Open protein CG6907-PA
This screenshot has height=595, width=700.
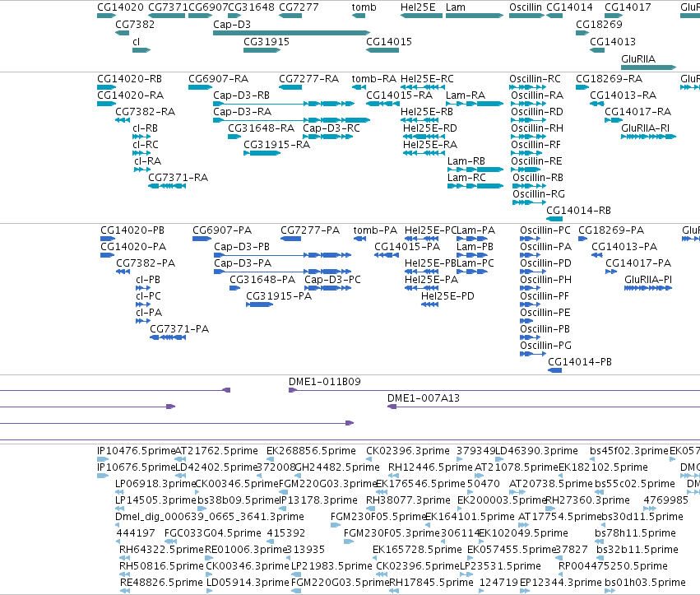[x=202, y=239]
